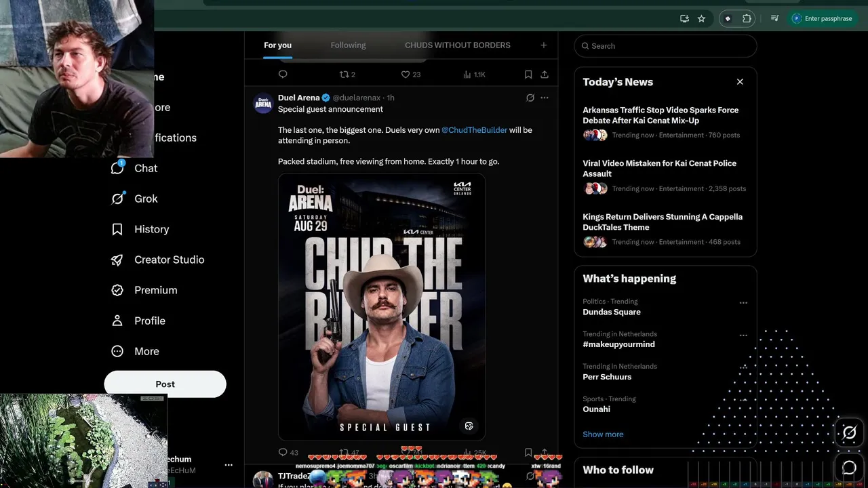This screenshot has width=868, height=488.
Task: Open more options for Dundas Square trend
Action: pyautogui.click(x=743, y=303)
